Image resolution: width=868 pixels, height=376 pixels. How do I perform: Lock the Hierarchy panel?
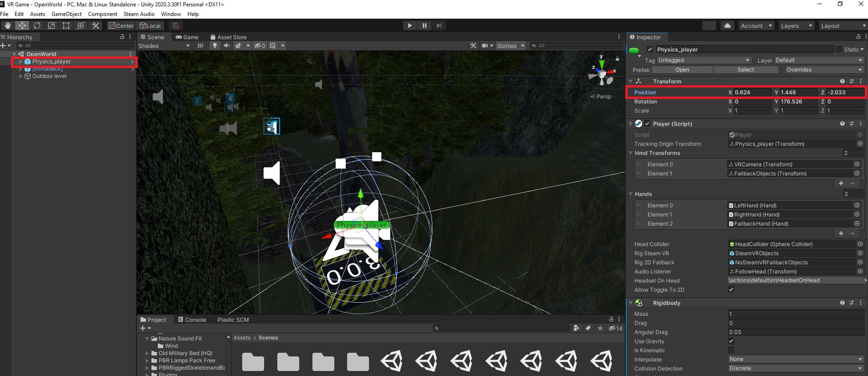coord(122,37)
